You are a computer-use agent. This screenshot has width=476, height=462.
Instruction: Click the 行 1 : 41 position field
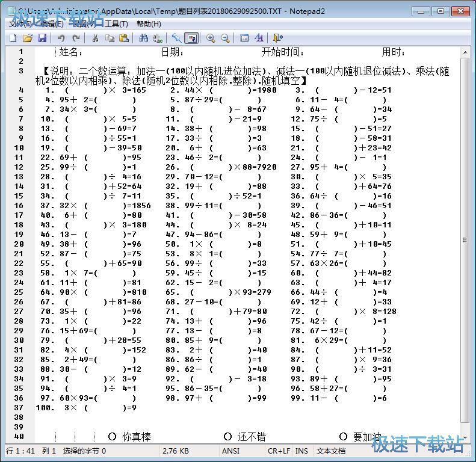coord(20,451)
